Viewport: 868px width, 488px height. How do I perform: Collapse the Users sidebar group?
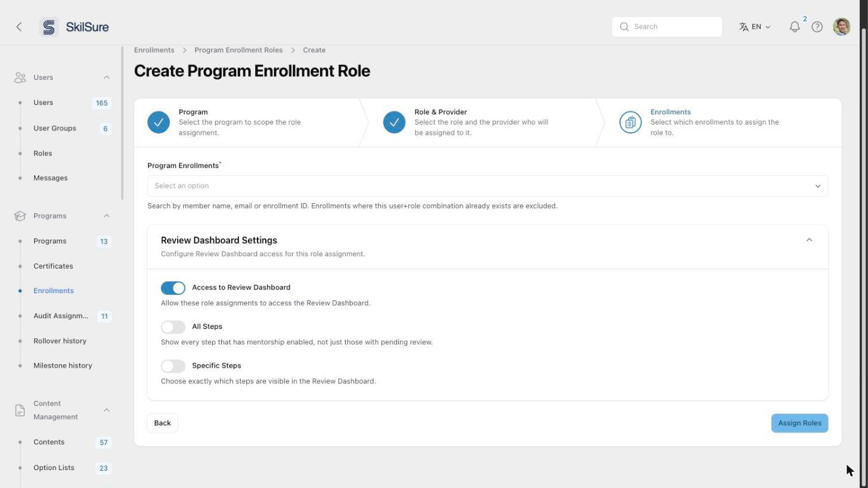106,77
